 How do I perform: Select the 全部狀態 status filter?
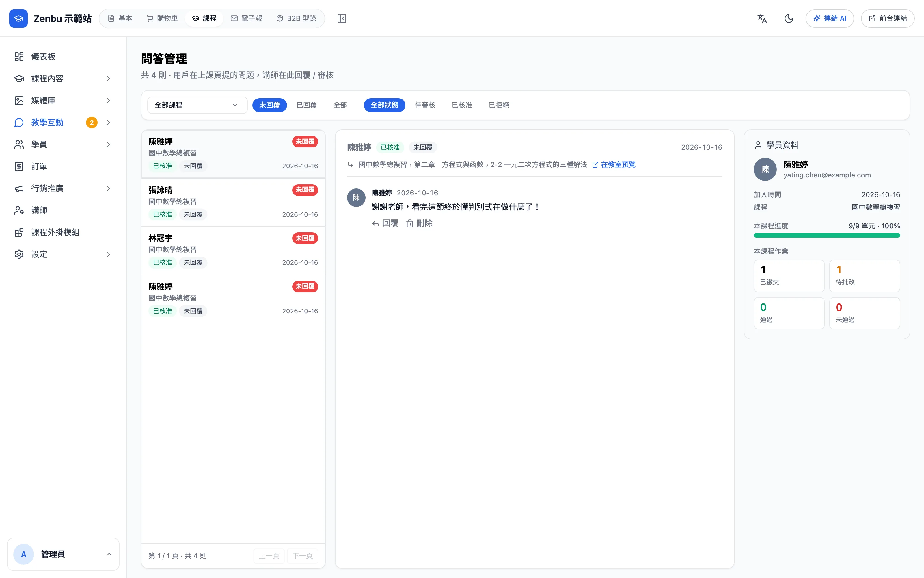(384, 105)
